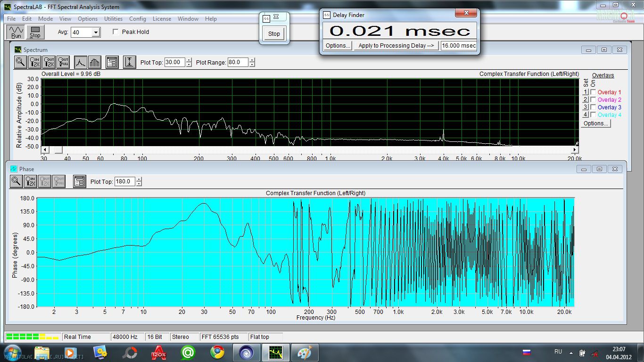Open media player icon in taskbar
Viewport: 644px width, 362px height.
[70, 353]
